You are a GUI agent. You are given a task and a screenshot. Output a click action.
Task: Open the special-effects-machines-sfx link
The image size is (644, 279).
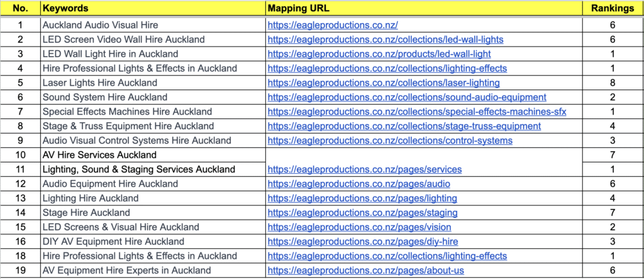pyautogui.click(x=417, y=112)
